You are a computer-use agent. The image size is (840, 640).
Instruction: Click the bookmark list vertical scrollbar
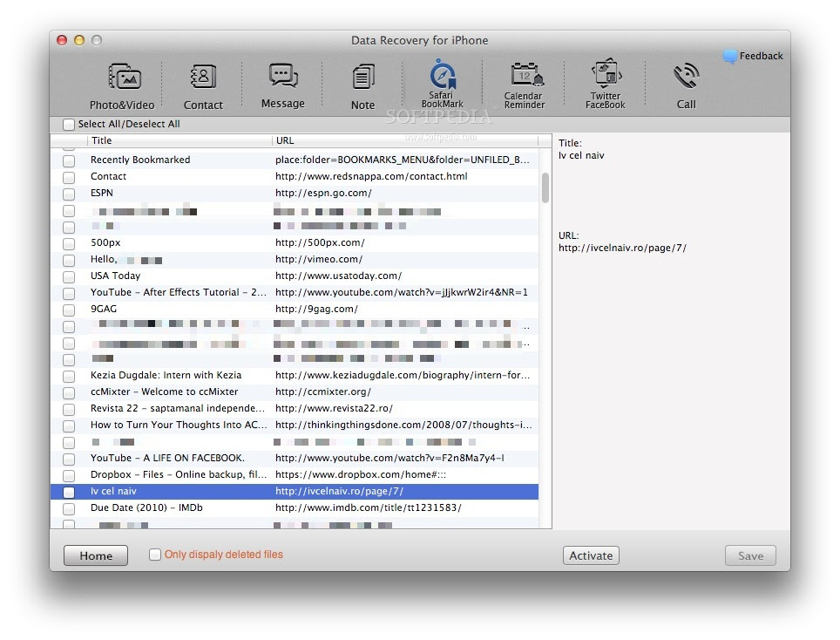[545, 188]
